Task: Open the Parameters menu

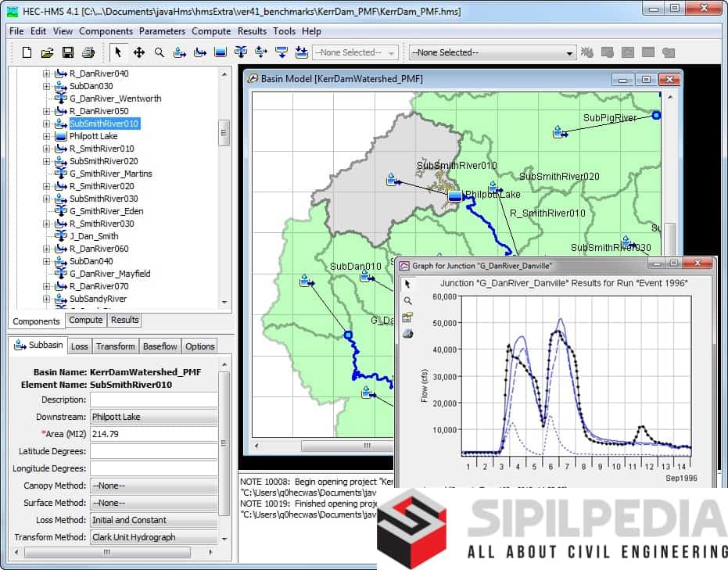Action: pyautogui.click(x=162, y=31)
